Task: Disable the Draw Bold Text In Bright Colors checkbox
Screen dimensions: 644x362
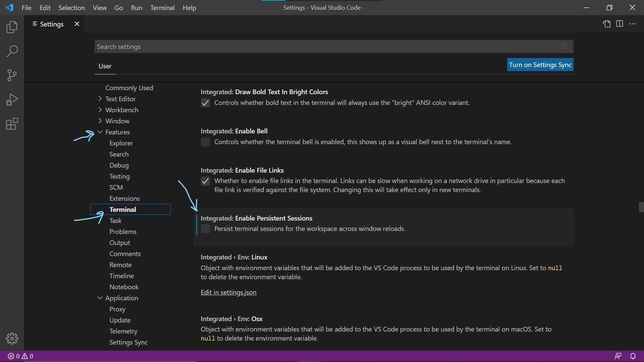Action: pos(205,103)
